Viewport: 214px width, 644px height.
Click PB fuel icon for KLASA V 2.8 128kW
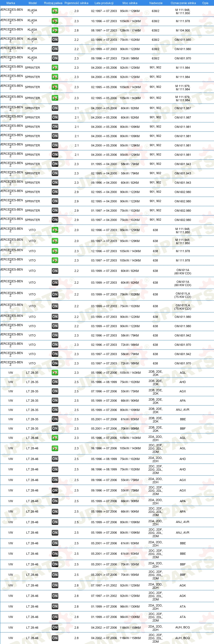(55, 30)
